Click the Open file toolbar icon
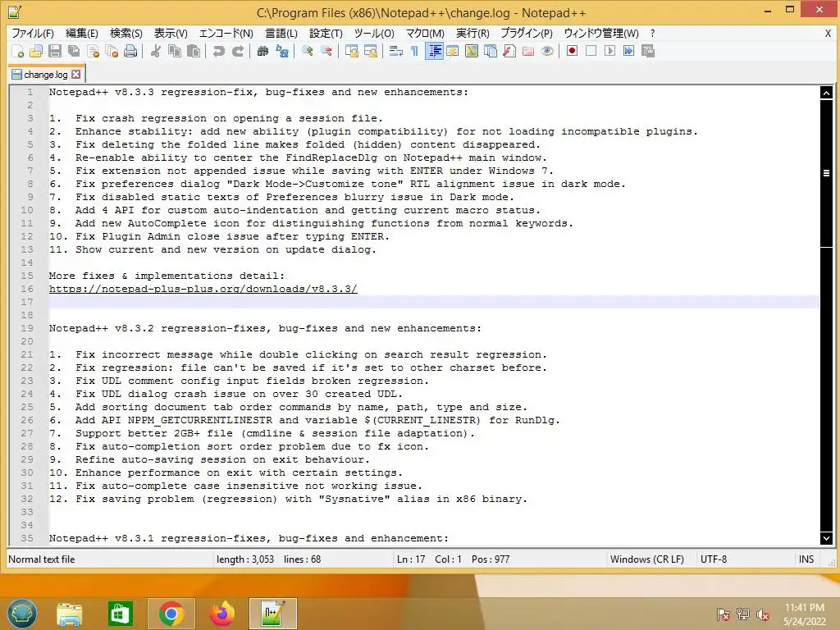Screen dimensions: 840x630 36,51
